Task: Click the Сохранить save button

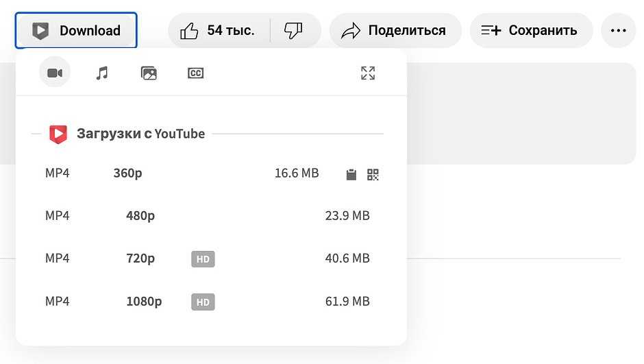Action: click(x=530, y=30)
